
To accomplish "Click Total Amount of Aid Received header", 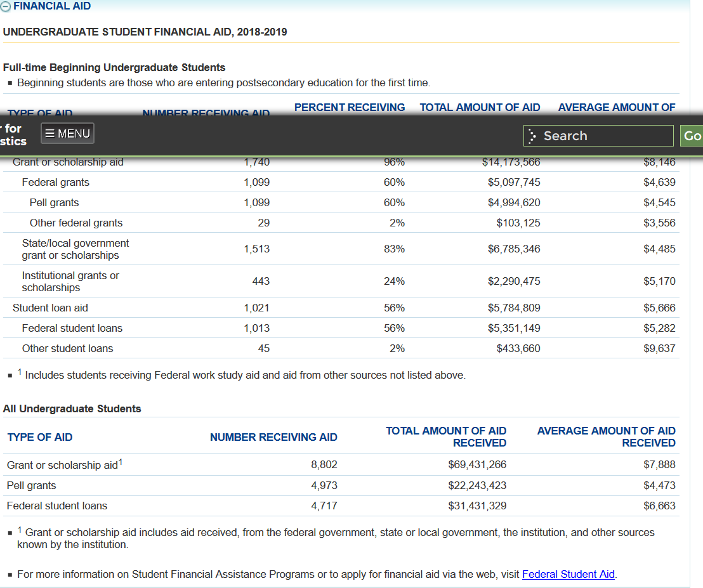I will (x=446, y=437).
